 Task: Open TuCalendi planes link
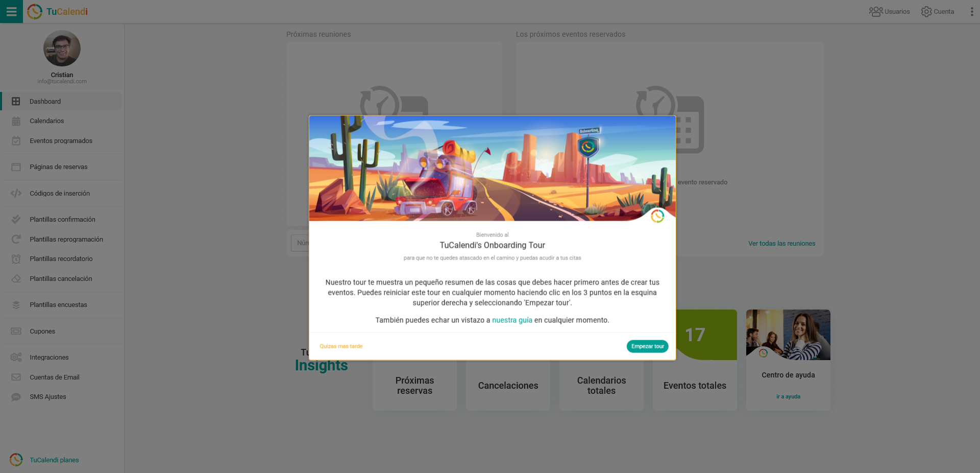click(x=54, y=460)
